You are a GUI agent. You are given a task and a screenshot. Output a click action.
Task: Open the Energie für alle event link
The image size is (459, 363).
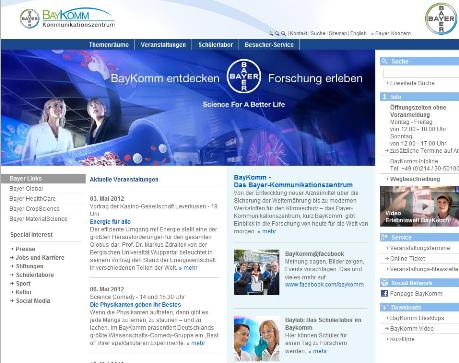pyautogui.click(x=110, y=222)
